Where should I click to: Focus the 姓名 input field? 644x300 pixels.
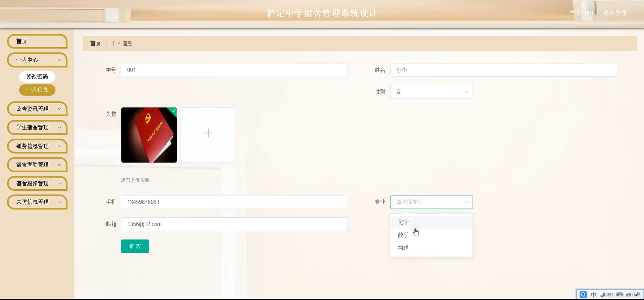[503, 70]
